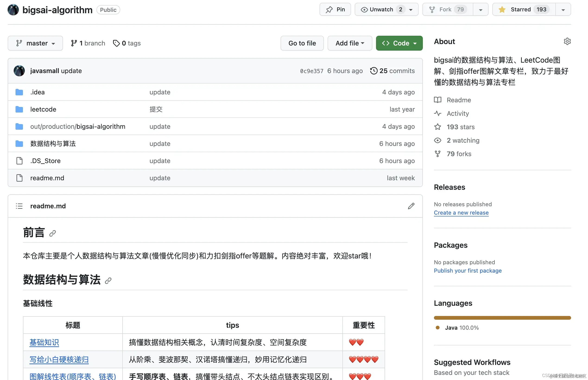Pin the bigsai-algorithm repository
This screenshot has width=588, height=380.
[x=335, y=10]
